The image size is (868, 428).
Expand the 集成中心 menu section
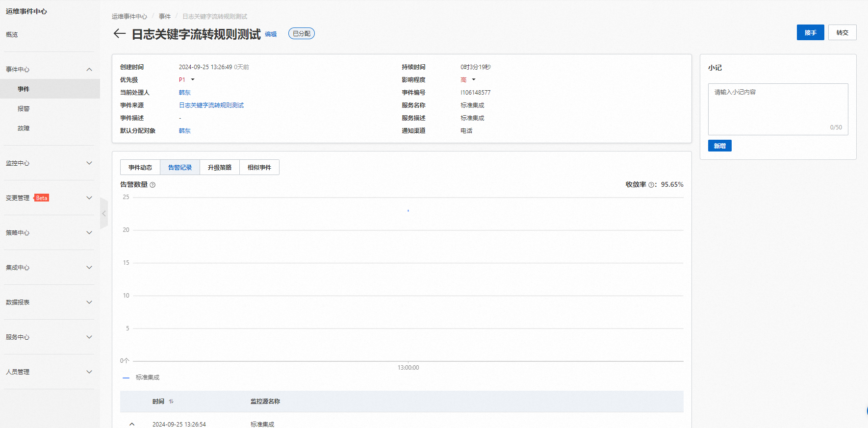coord(89,267)
